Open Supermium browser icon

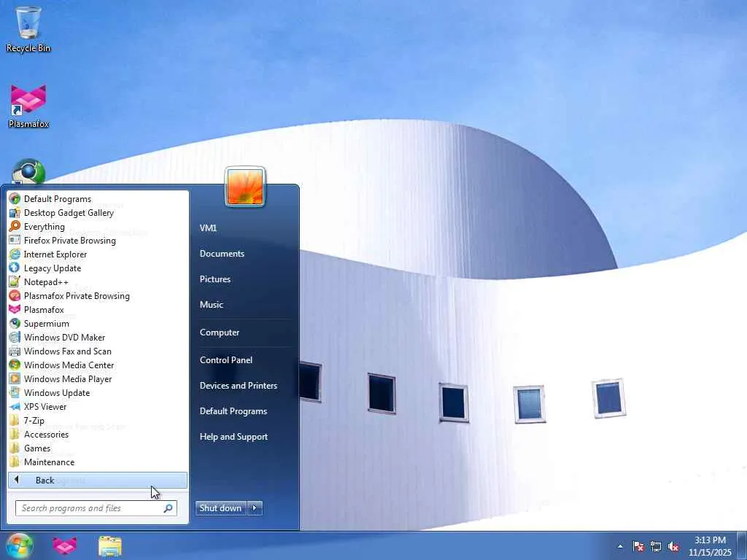(x=15, y=323)
